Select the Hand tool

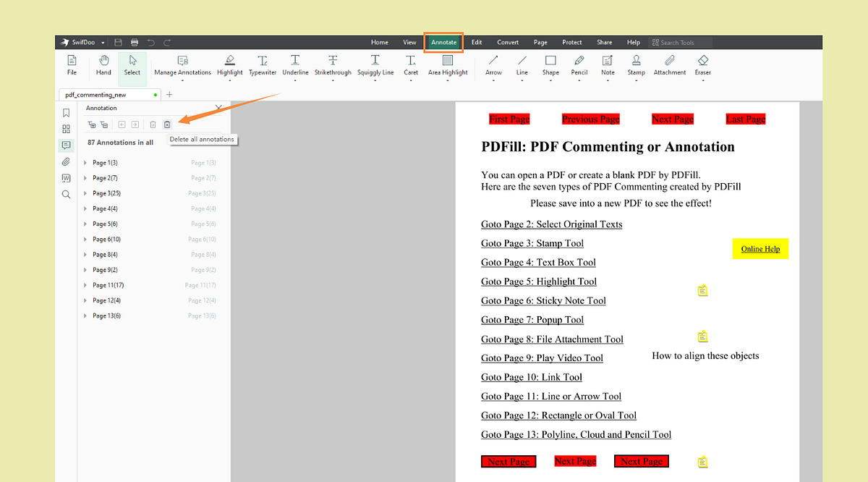[103, 65]
